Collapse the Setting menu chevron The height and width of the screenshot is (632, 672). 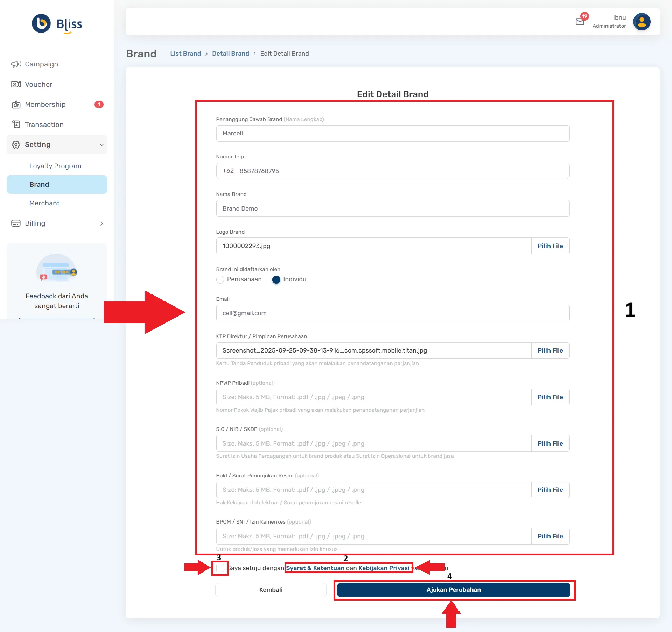(101, 145)
